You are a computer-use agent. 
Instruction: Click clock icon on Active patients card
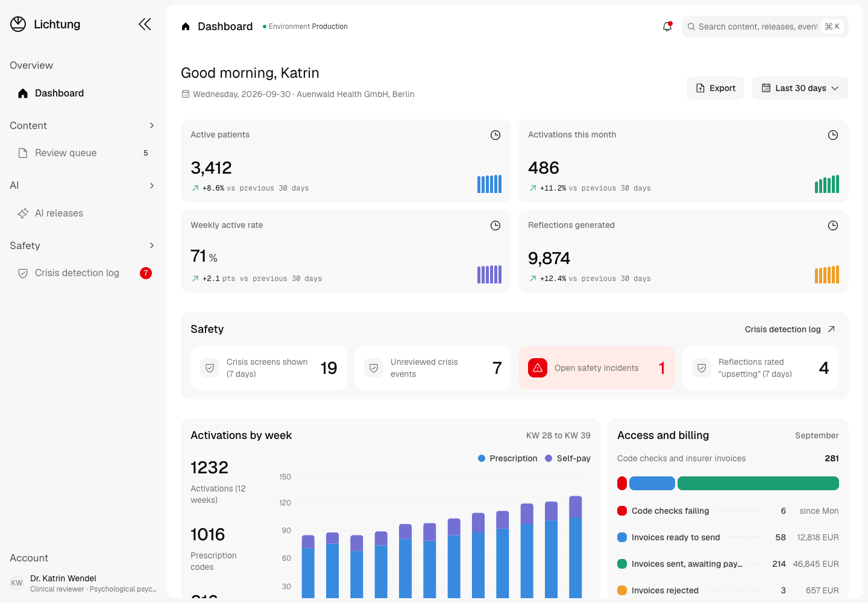tap(495, 135)
